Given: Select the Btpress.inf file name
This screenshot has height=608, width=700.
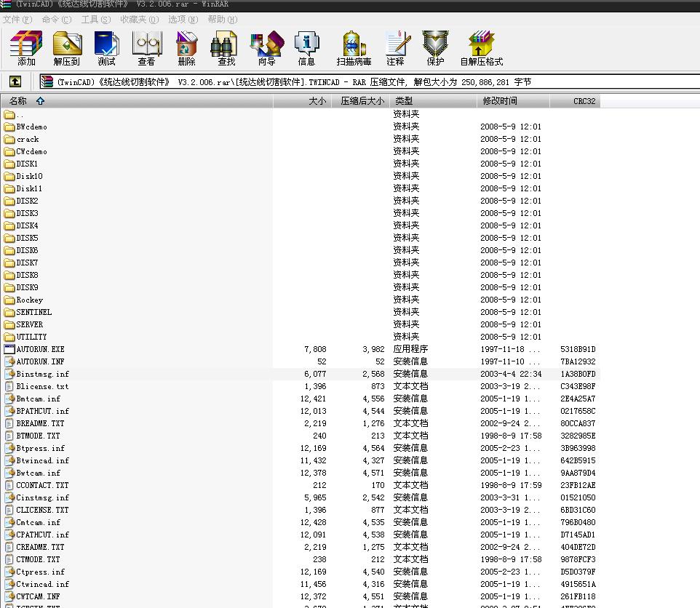Looking at the screenshot, I should click(41, 448).
